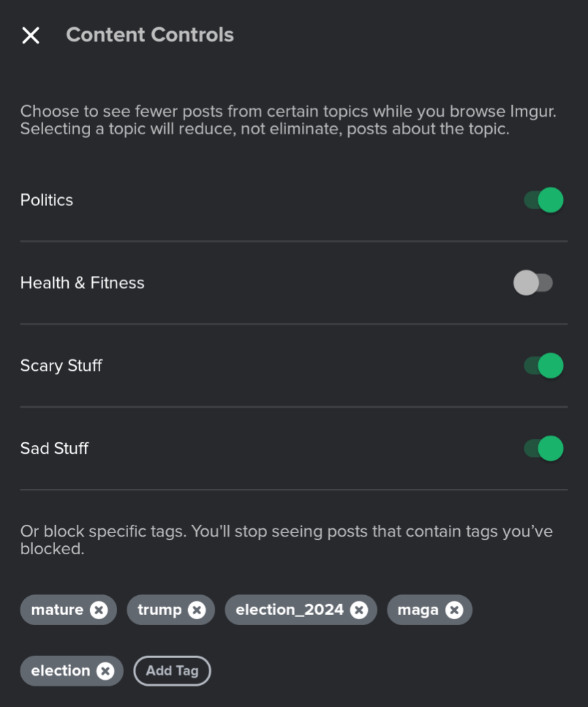Close the Content Controls panel
This screenshot has height=707, width=588.
pos(31,35)
